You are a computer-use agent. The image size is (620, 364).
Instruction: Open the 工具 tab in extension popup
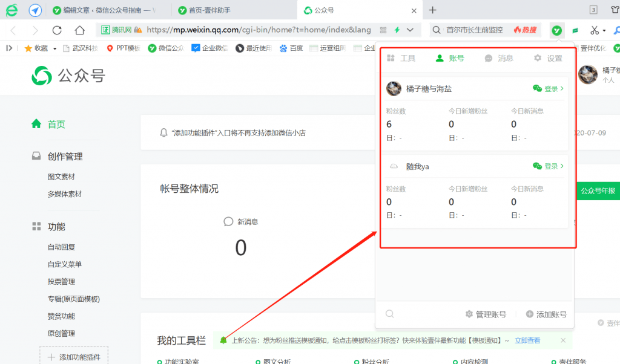click(x=401, y=58)
